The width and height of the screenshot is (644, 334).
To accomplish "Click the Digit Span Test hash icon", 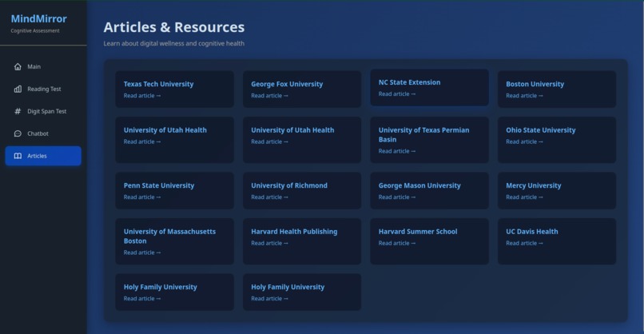I will coord(18,111).
